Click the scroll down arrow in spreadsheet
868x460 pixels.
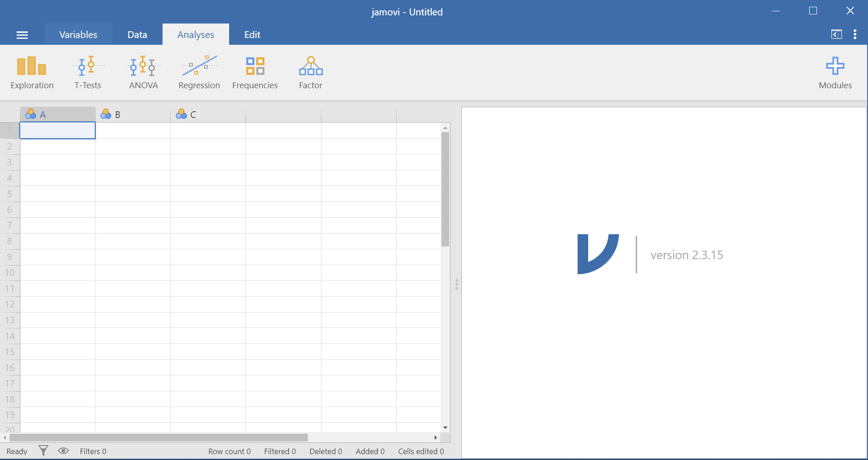[x=445, y=427]
